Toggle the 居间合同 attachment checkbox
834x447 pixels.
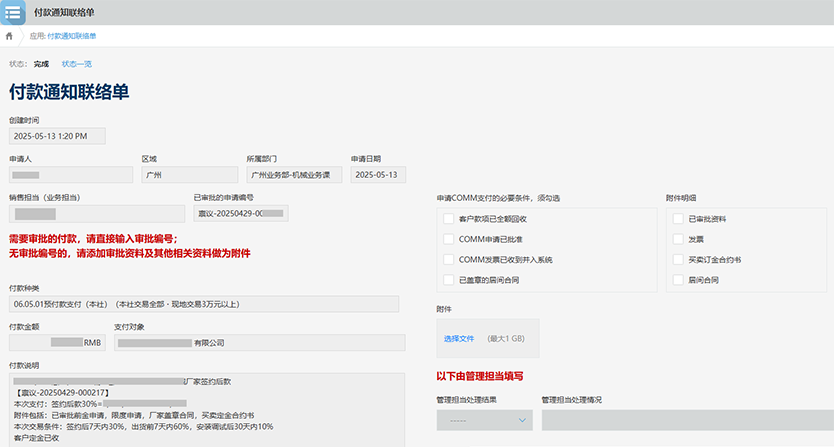(678, 280)
